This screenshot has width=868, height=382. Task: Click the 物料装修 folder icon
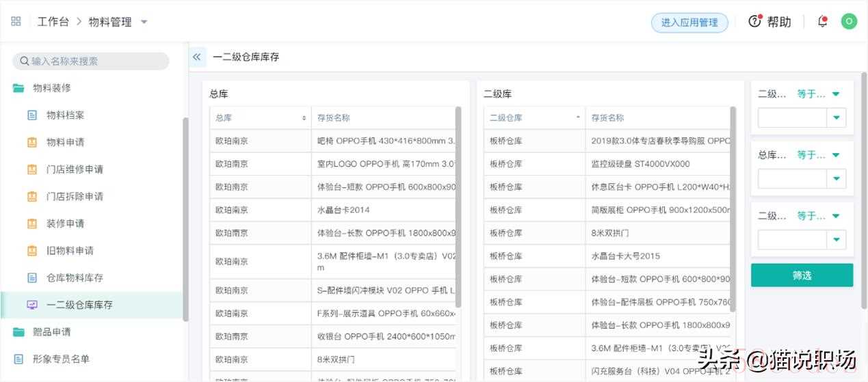18,87
